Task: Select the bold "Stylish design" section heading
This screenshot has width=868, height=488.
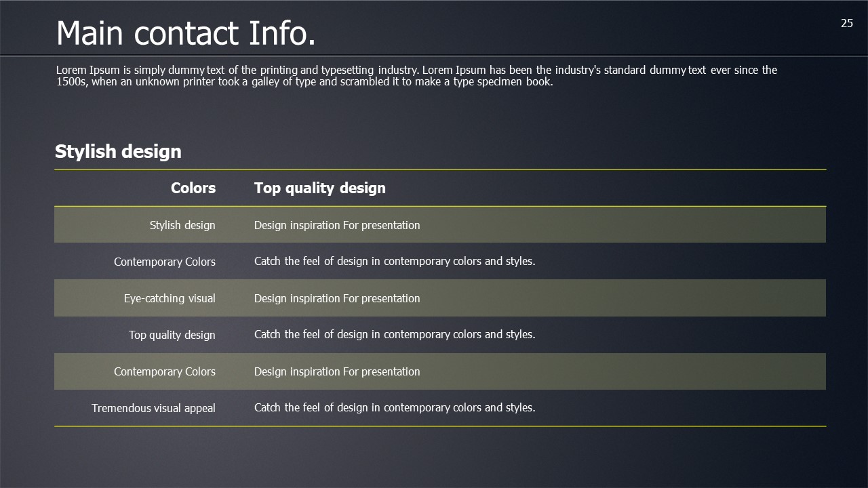Action: pos(118,152)
